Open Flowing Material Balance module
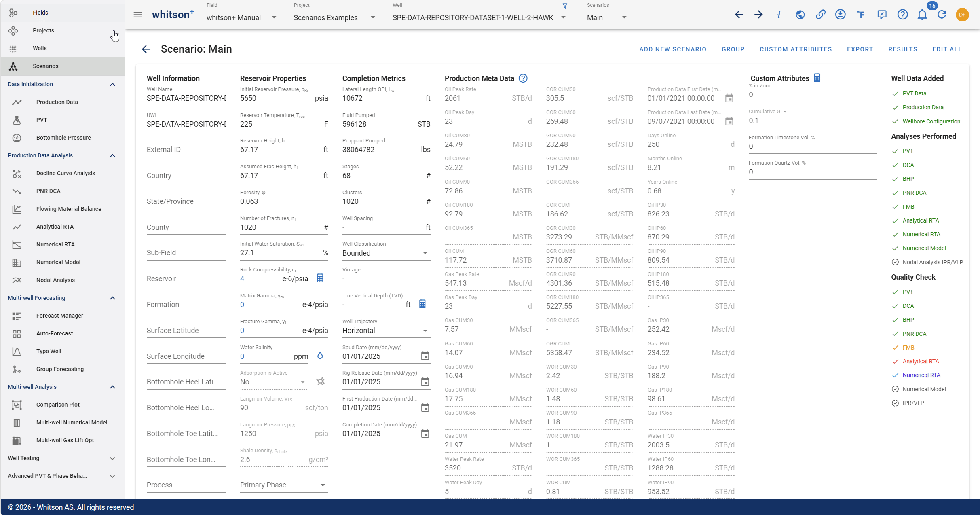980x515 pixels. [x=63, y=209]
